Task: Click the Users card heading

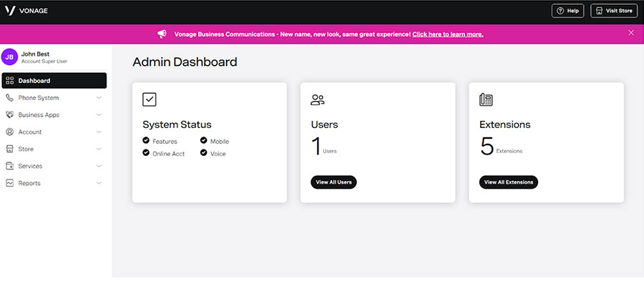Action: pos(324,124)
